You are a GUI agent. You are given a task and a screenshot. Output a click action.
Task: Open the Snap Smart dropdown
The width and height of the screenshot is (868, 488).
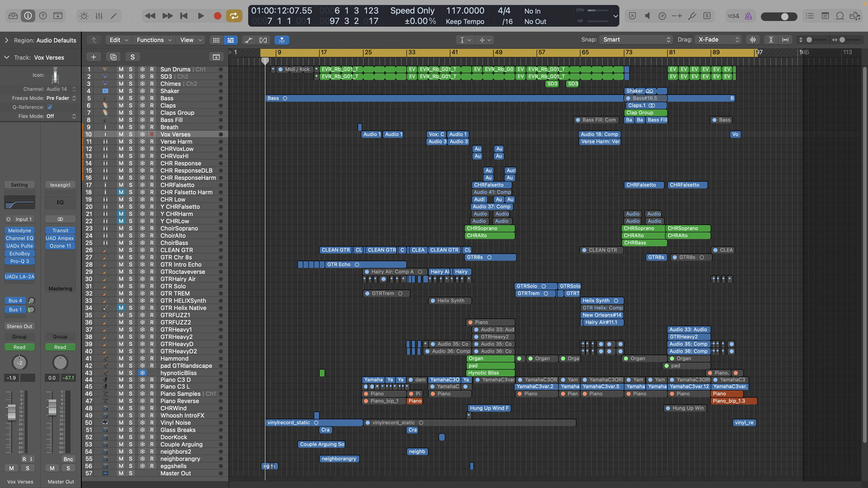pos(635,40)
